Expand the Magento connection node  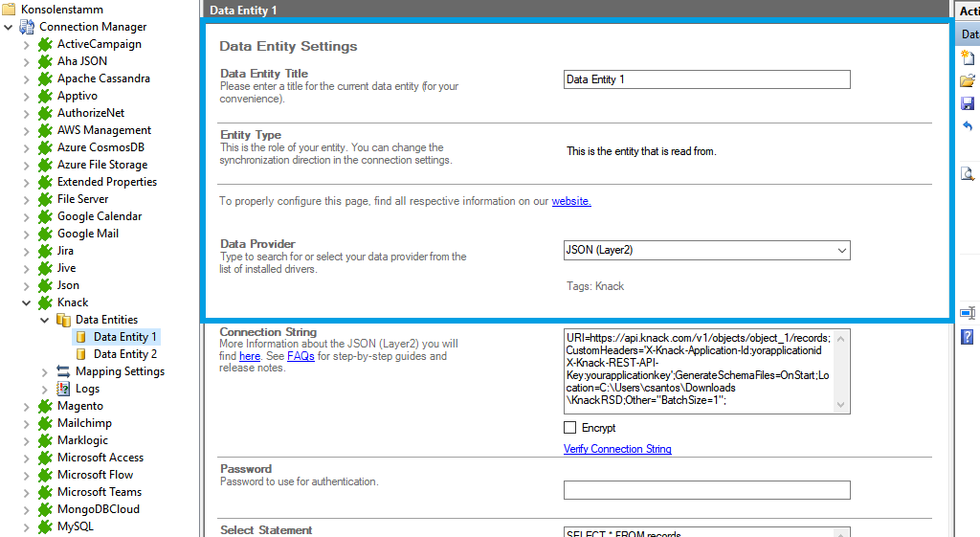tap(27, 406)
